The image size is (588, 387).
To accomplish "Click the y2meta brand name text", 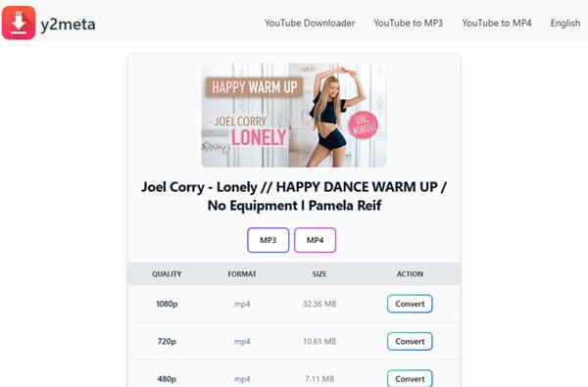I will (68, 24).
